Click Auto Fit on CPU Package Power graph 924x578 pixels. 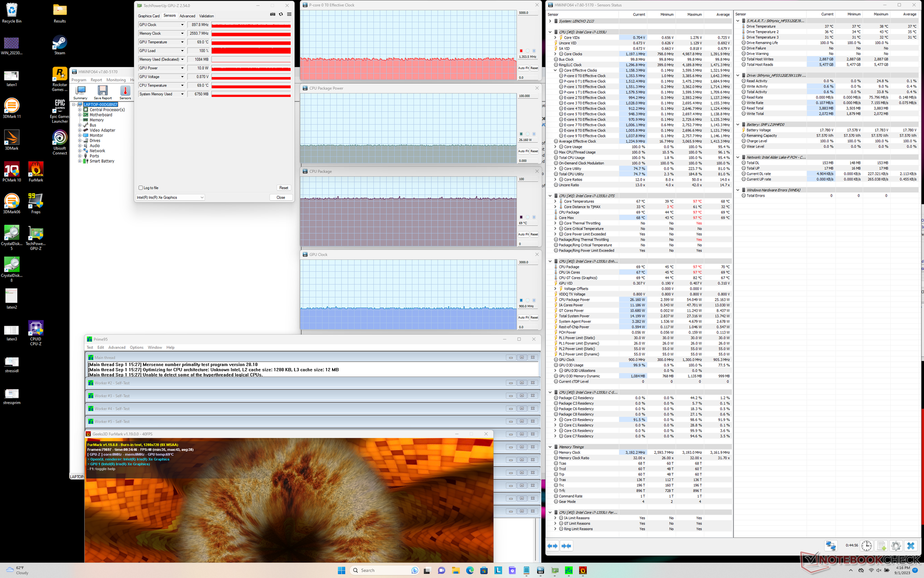point(523,151)
